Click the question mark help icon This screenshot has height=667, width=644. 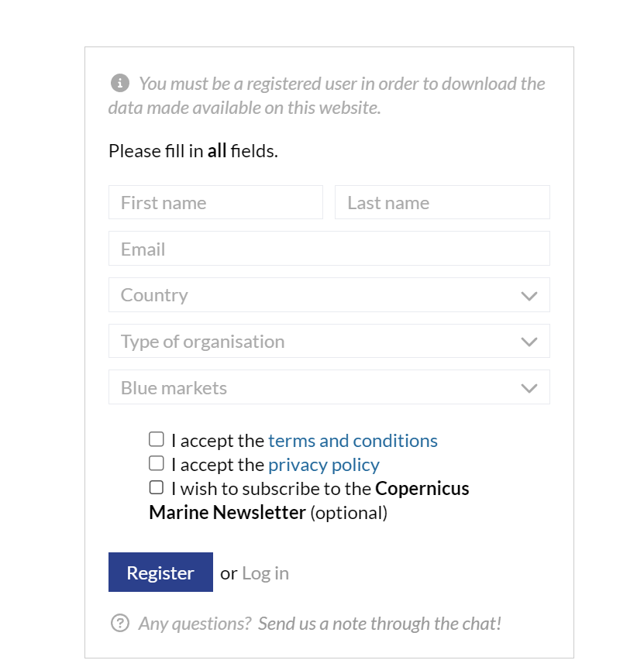(119, 623)
